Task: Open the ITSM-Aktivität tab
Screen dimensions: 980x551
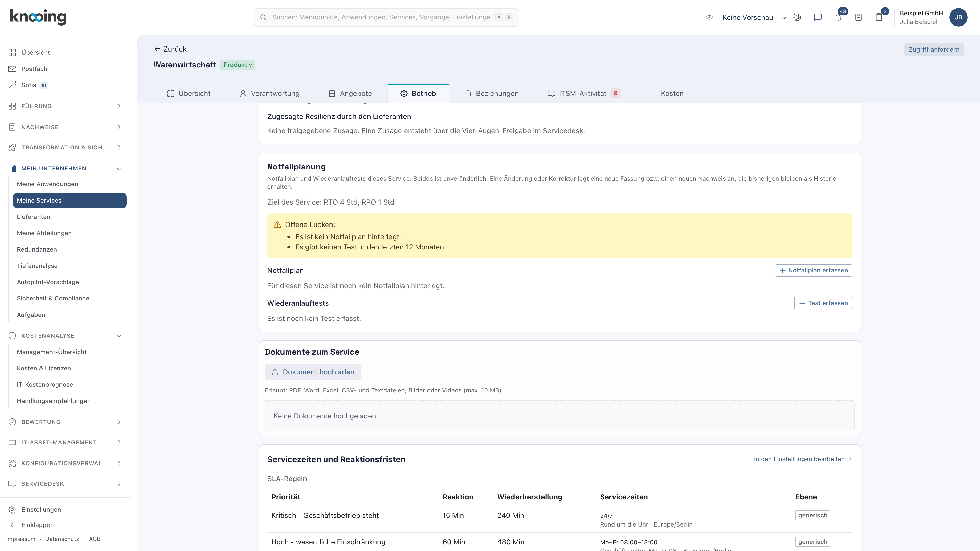Action: pos(584,94)
